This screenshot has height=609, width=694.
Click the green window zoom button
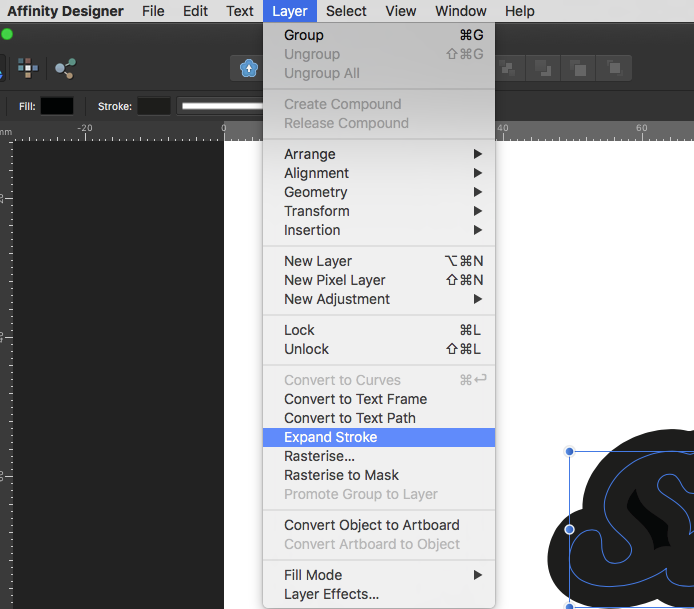tap(7, 34)
